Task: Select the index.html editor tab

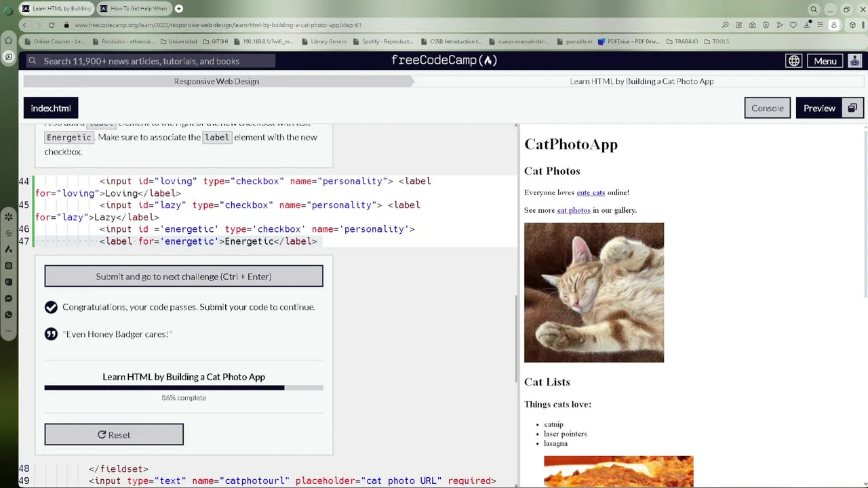Action: tap(51, 108)
